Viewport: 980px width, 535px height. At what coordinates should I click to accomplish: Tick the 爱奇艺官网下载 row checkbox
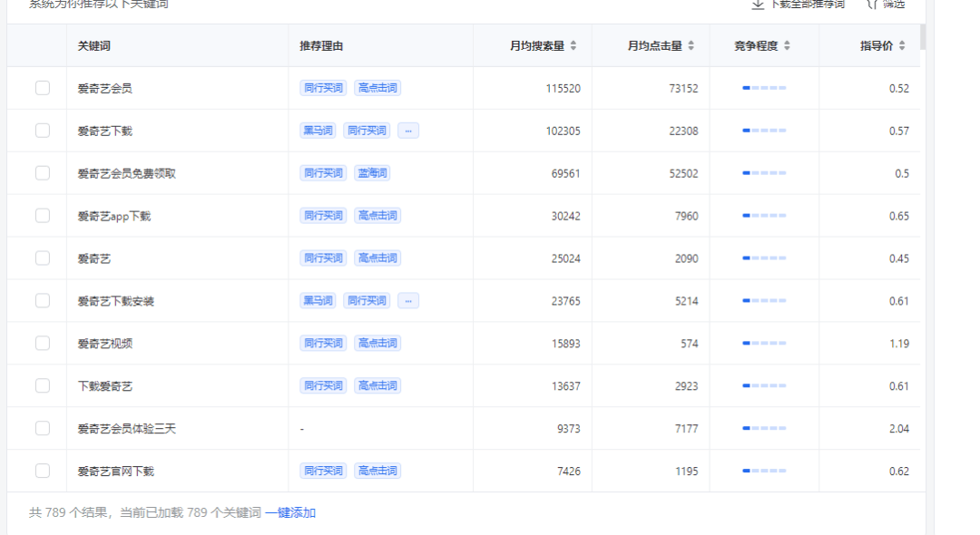(43, 471)
